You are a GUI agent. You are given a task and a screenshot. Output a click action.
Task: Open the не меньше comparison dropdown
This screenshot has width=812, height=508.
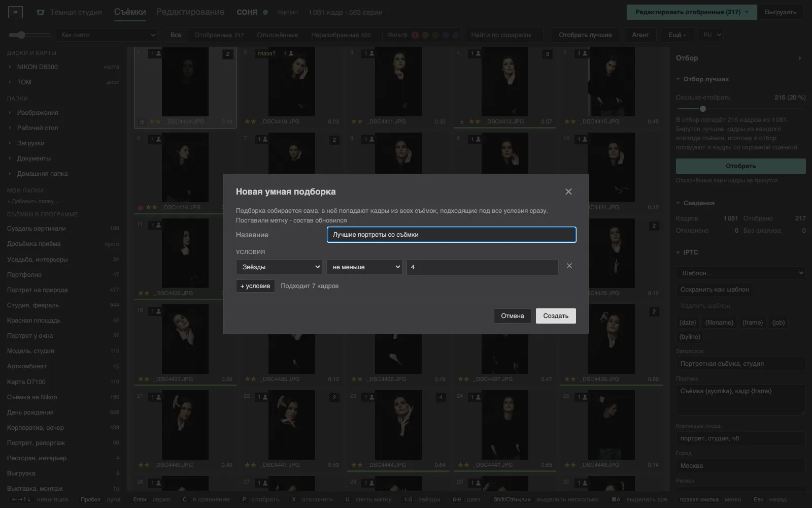click(364, 267)
